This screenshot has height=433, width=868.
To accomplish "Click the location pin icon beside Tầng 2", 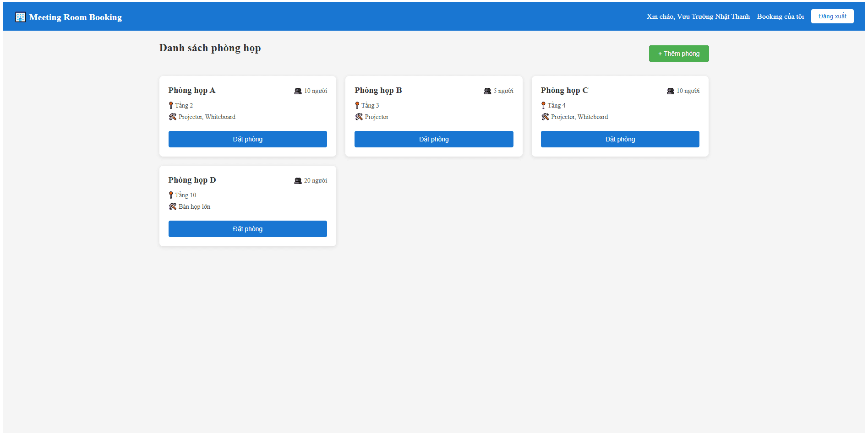I will pos(171,105).
